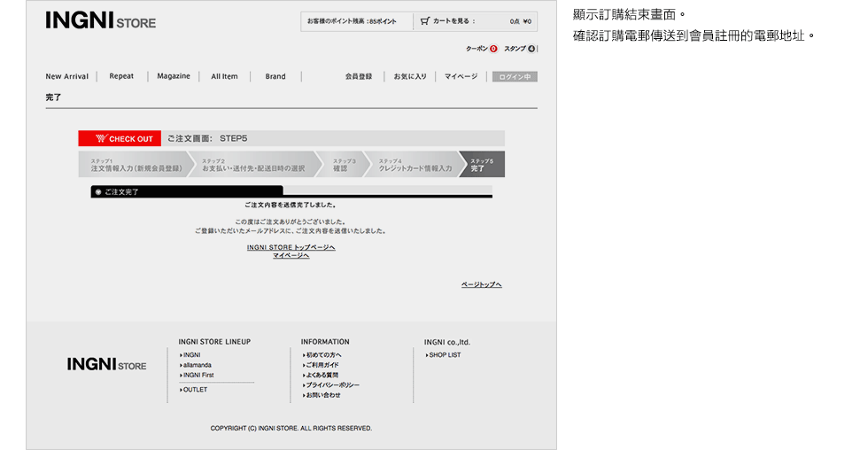Open the OUTLET footer link
Viewport: 868px width, 450px height.
tap(195, 390)
